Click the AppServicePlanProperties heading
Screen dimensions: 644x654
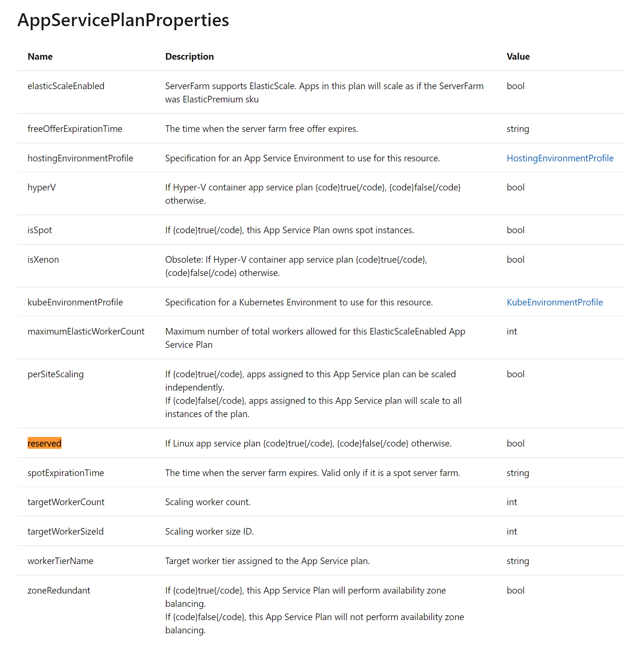tap(123, 20)
